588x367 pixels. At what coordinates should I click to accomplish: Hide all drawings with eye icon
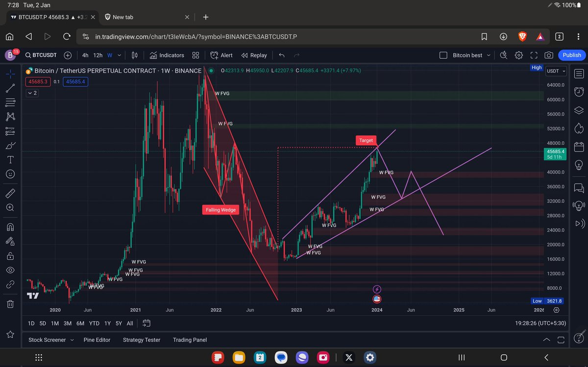[10, 270]
